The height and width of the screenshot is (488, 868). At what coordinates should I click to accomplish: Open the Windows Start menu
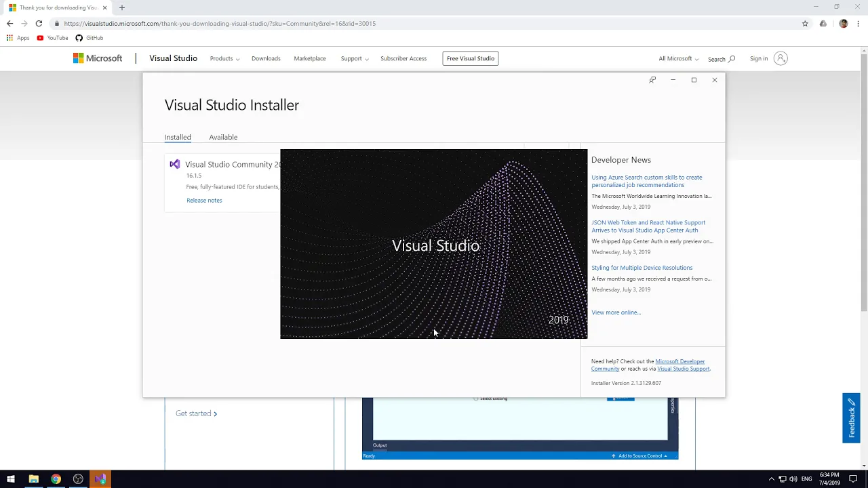(x=11, y=479)
